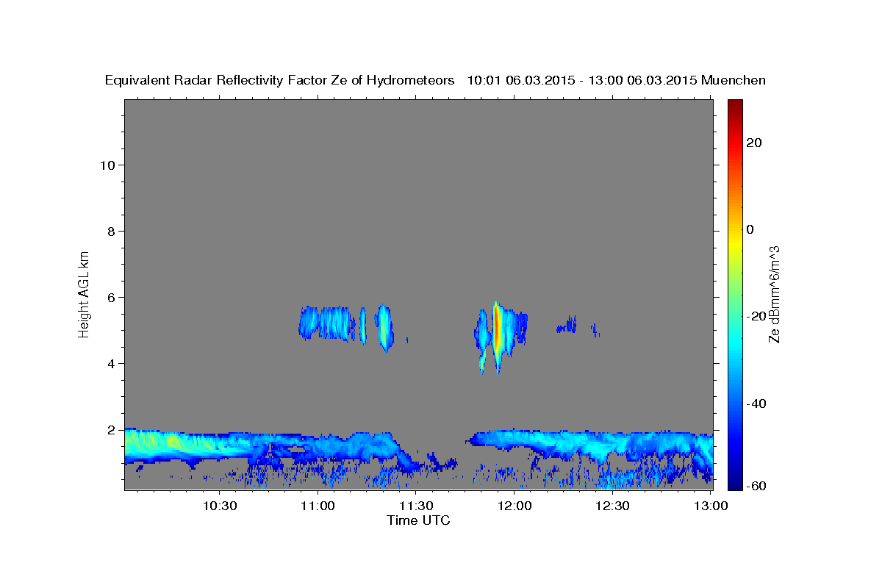This screenshot has height=588, width=882.
Task: Click the low cloud layer near 12:30 below 2 km
Action: click(614, 445)
